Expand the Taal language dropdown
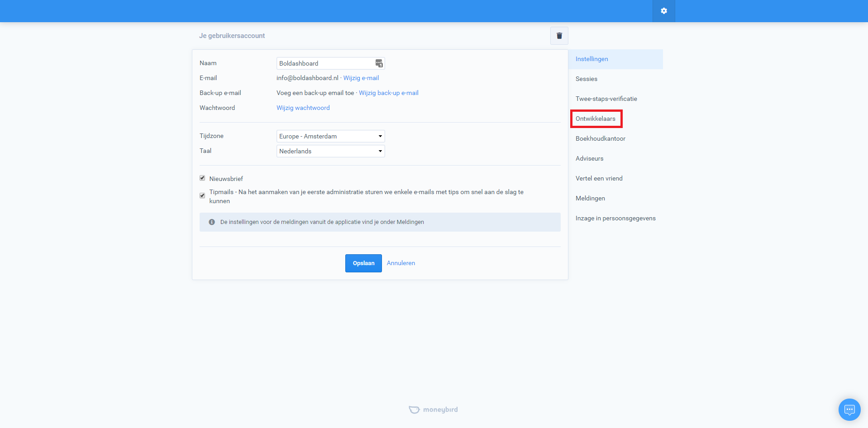Screen dimensions: 868x428 (x=330, y=151)
